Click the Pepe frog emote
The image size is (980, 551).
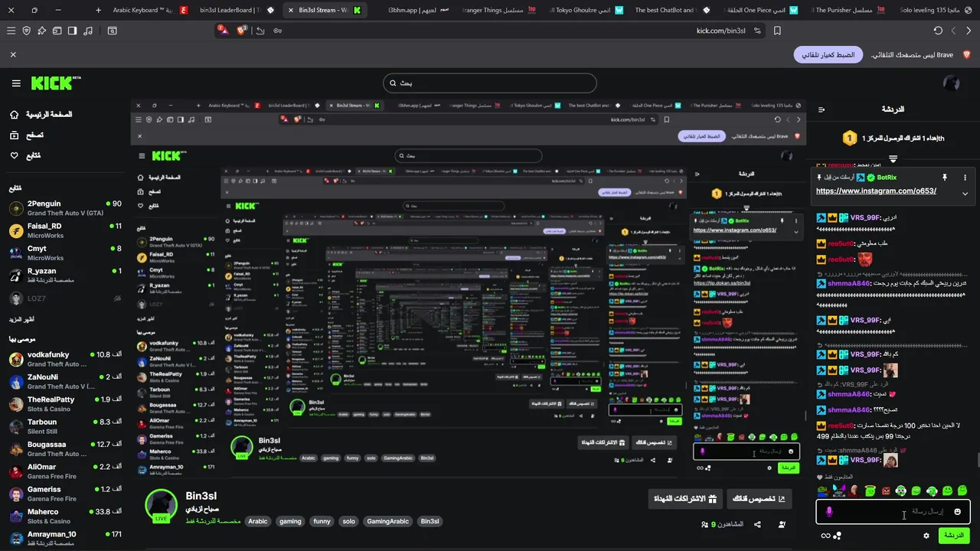tap(823, 491)
